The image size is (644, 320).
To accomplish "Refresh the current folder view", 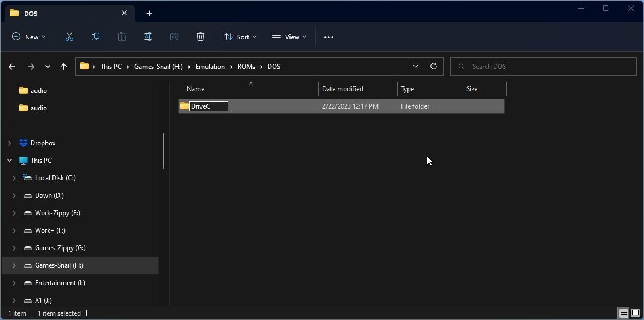I will (x=434, y=66).
